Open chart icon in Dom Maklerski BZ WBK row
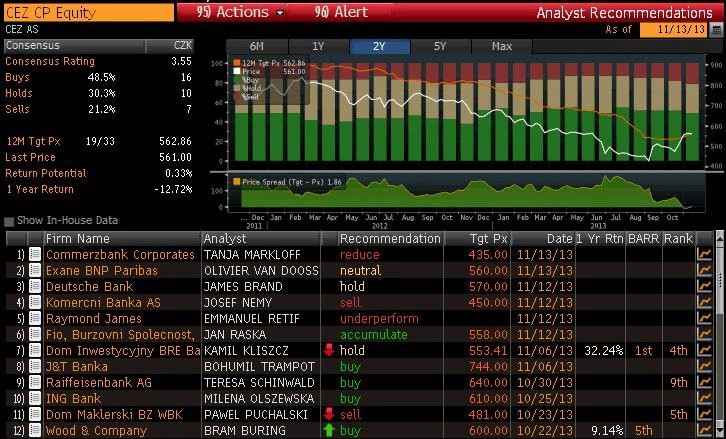The image size is (726, 439). (x=704, y=414)
